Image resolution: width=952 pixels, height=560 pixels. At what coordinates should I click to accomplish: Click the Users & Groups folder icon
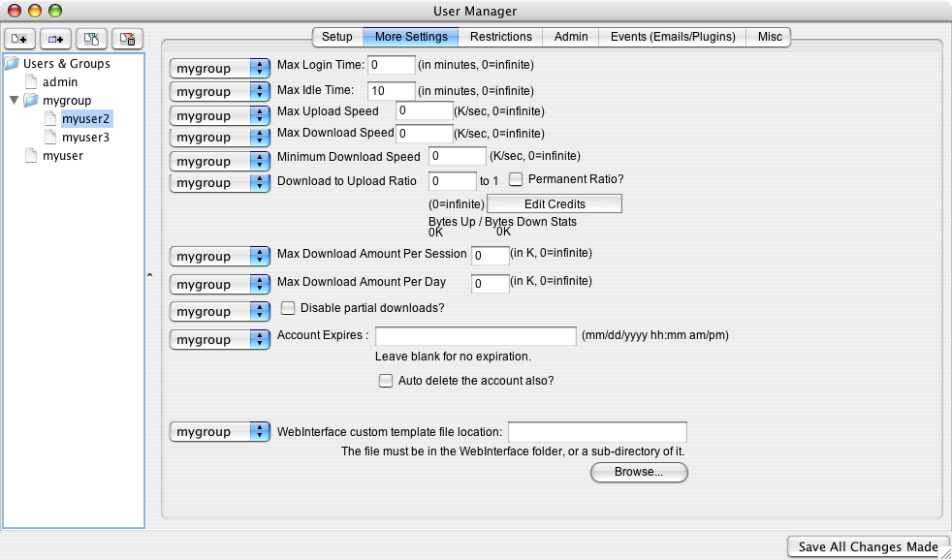[x=12, y=64]
